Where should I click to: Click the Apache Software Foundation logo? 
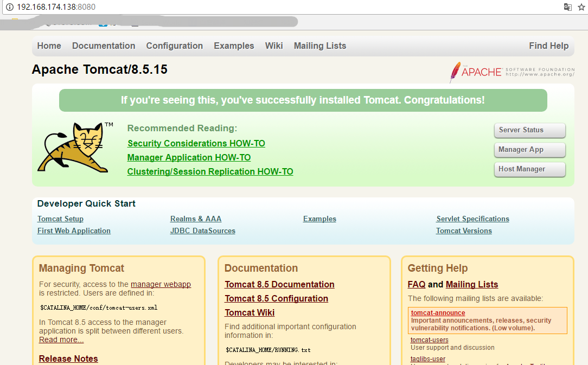pos(512,72)
